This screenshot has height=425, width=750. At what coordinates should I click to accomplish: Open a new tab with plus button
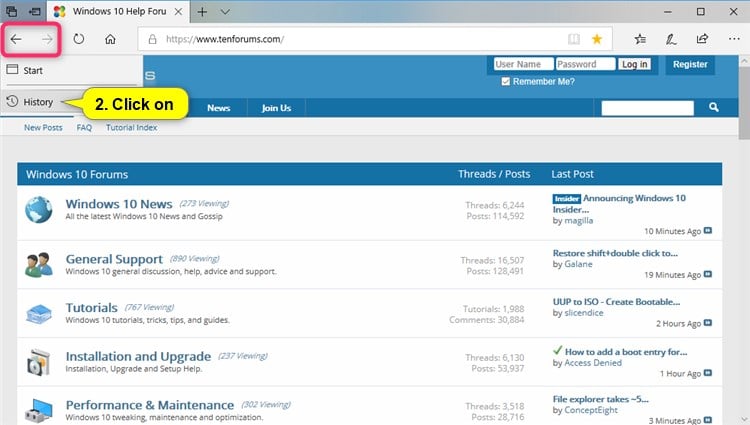tap(202, 11)
